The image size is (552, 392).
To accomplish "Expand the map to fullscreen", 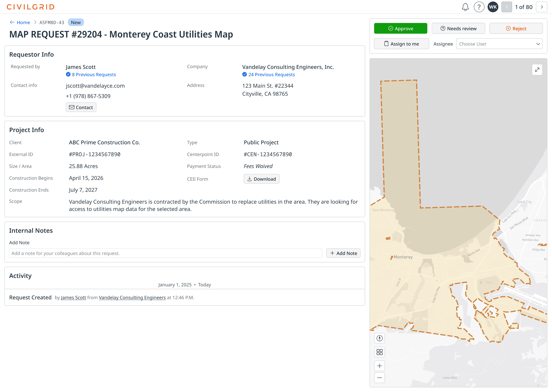I will pyautogui.click(x=537, y=70).
